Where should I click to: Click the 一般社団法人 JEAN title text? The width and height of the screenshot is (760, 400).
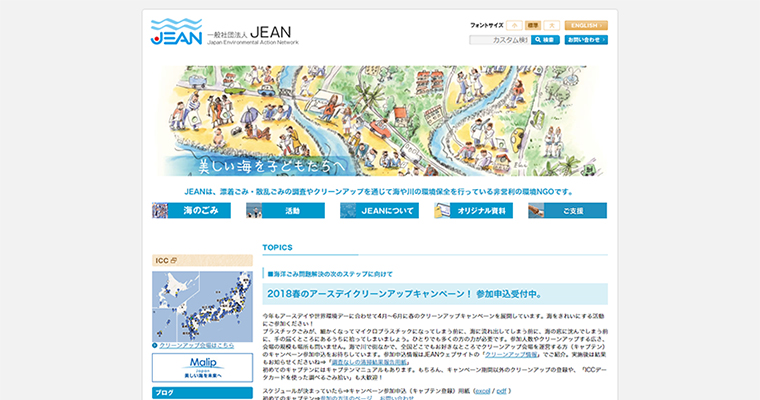click(x=249, y=33)
